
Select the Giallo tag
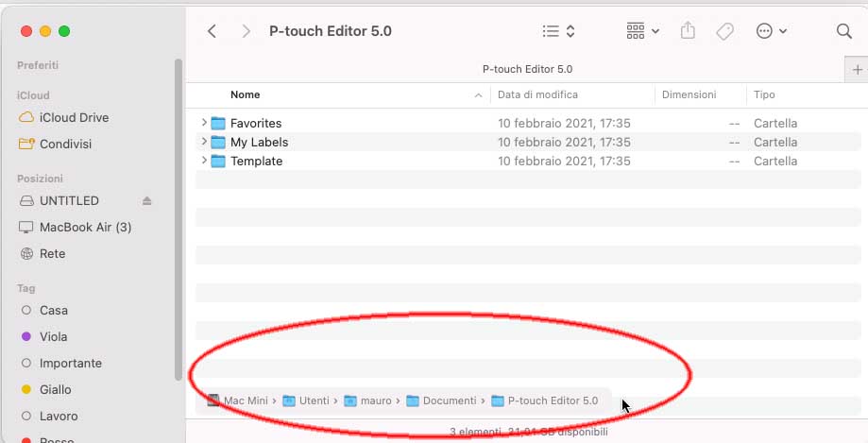[x=56, y=390]
